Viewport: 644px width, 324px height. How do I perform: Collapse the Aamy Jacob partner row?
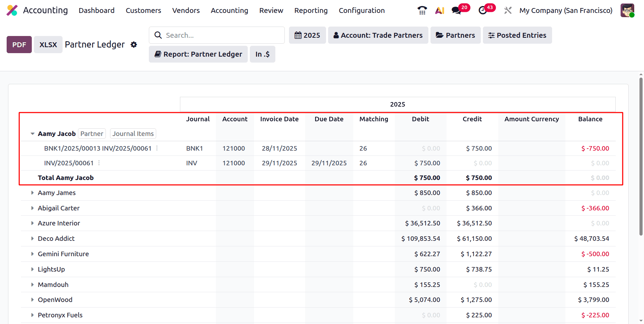[32, 134]
